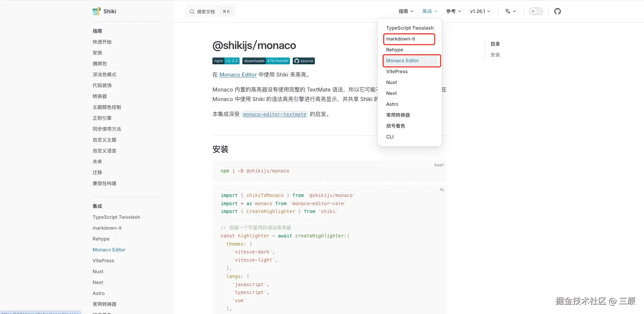Open the v1.26.1 version dropdown

[x=480, y=11]
